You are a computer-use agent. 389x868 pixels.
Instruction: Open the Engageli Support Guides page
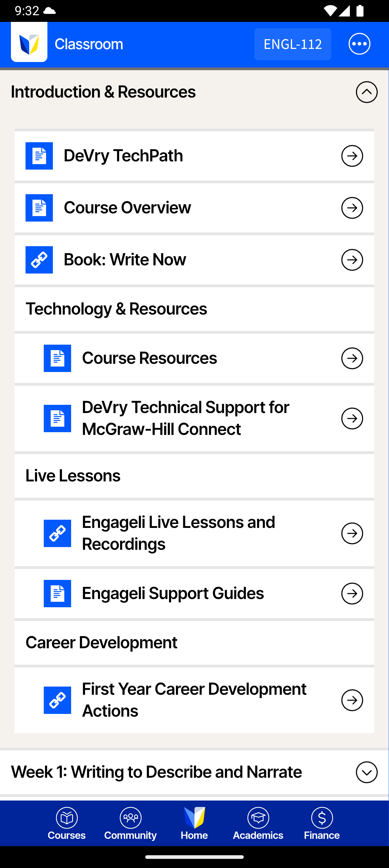pos(173,593)
